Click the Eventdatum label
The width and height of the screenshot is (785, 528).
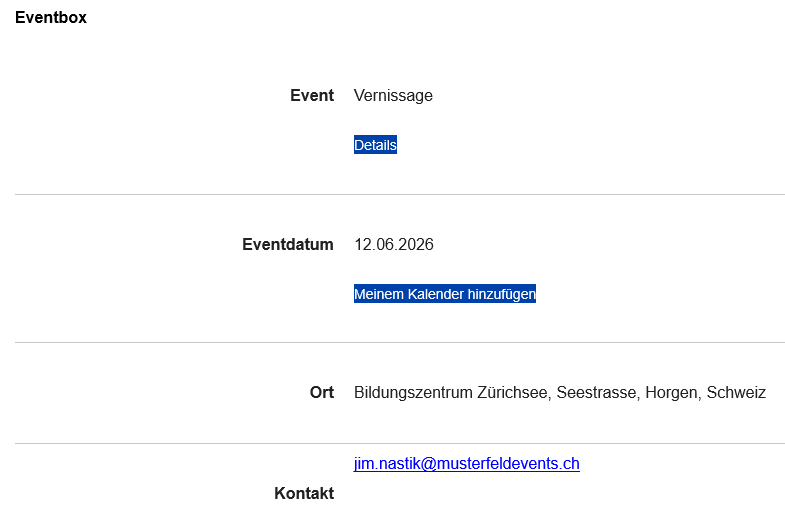pyautogui.click(x=288, y=245)
